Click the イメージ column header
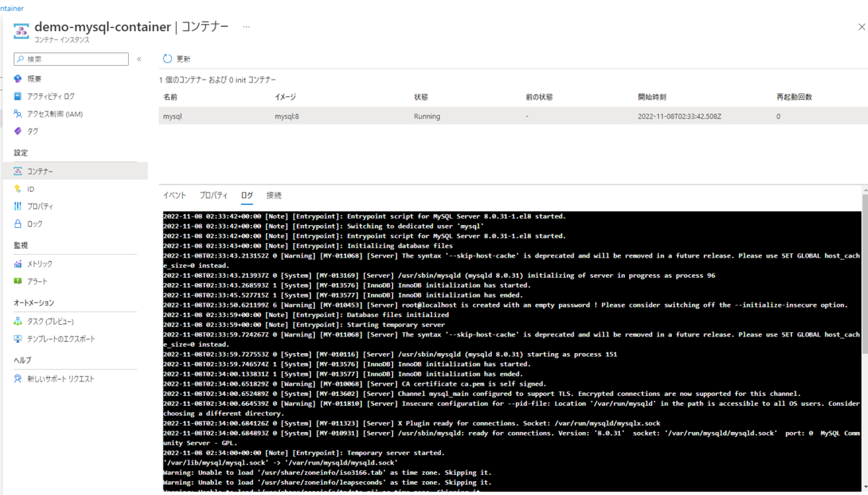Screen dimensions: 868x495 pyautogui.click(x=285, y=97)
